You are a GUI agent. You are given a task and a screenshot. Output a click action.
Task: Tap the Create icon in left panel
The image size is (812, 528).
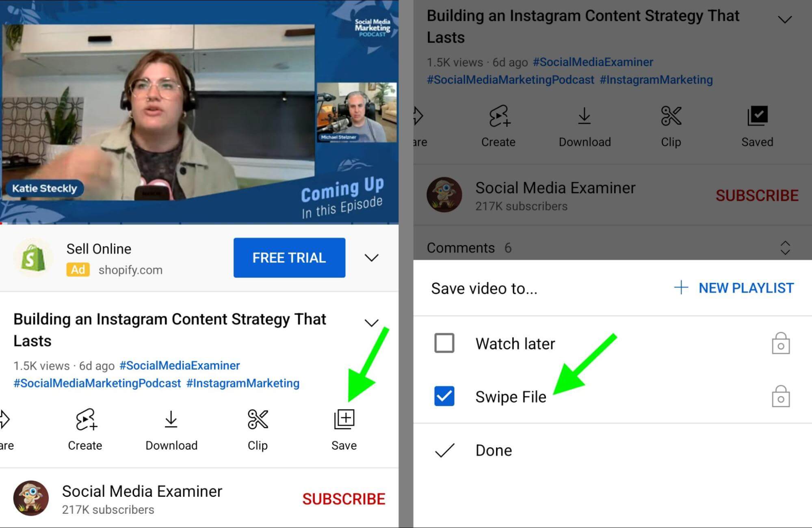click(86, 419)
